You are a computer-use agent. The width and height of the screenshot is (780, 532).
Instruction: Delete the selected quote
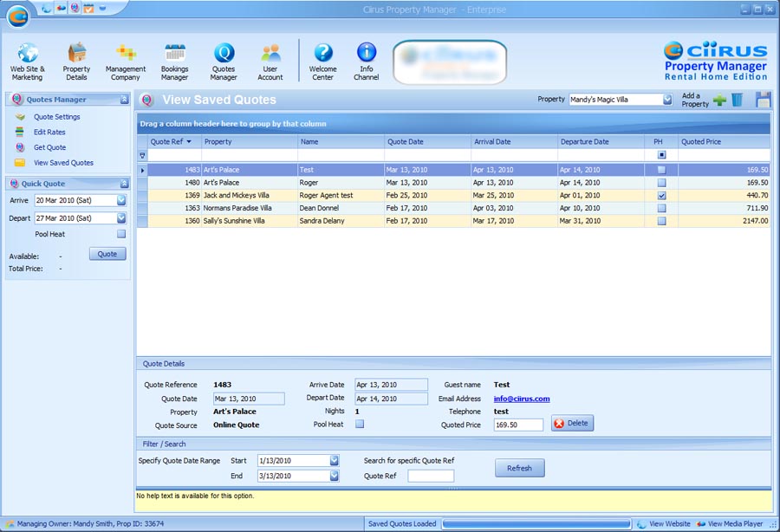572,423
